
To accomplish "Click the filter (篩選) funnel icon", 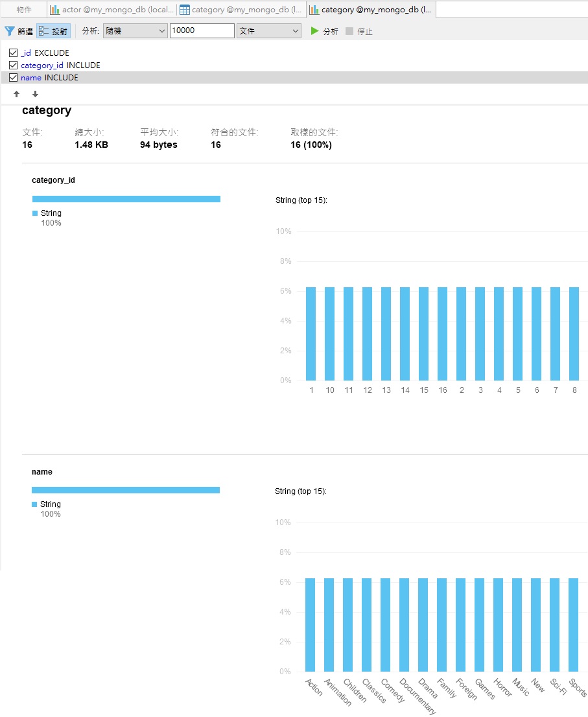I will tap(10, 31).
